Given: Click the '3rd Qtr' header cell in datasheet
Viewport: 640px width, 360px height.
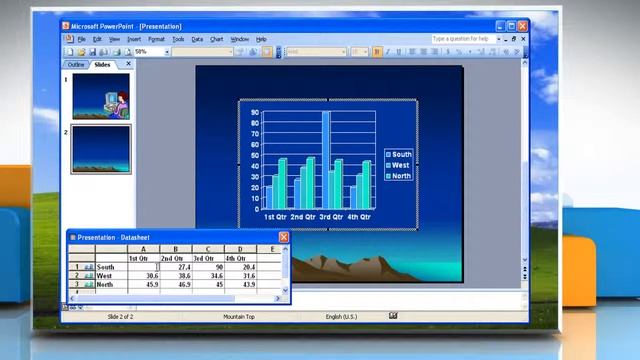Looking at the screenshot, I should tap(208, 258).
